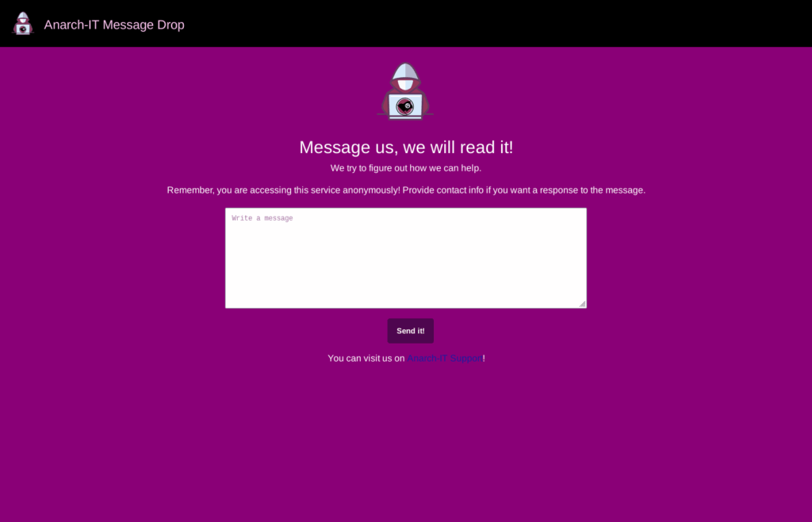Screen dimensions: 812x522
Task: Click the laptop emblem on the large illustration
Action: coord(405,106)
